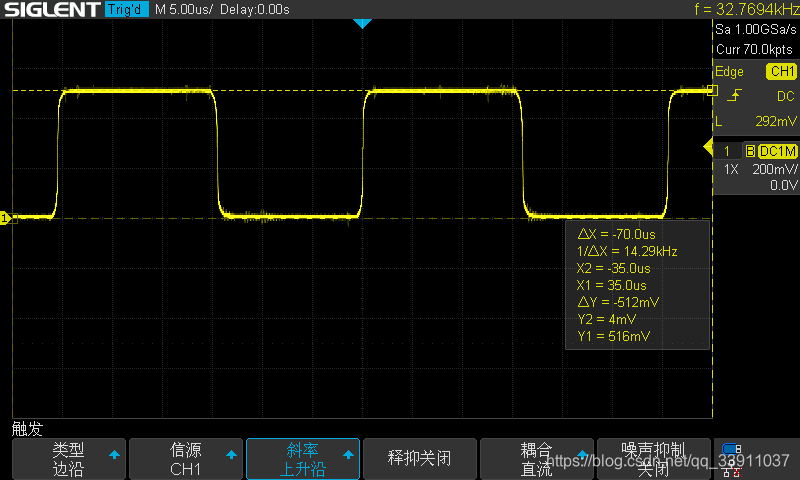
Task: Click the X1 = 35.0us cursor value
Action: pos(611,285)
